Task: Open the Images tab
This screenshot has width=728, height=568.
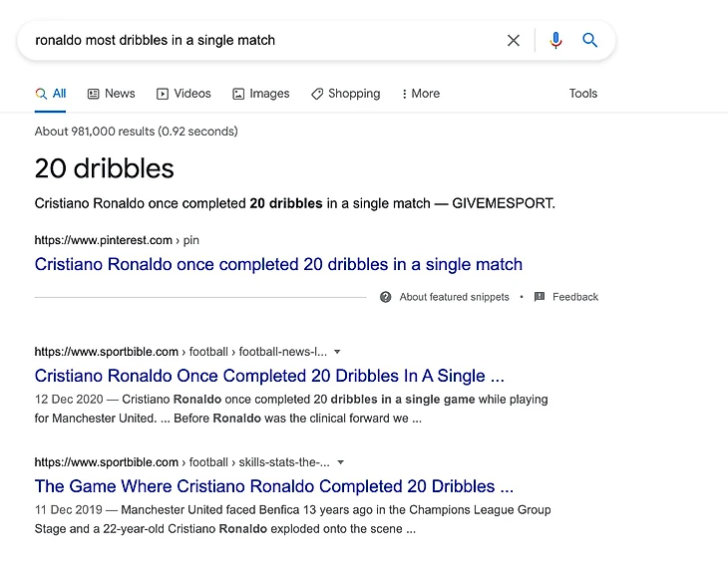Action: tap(260, 94)
